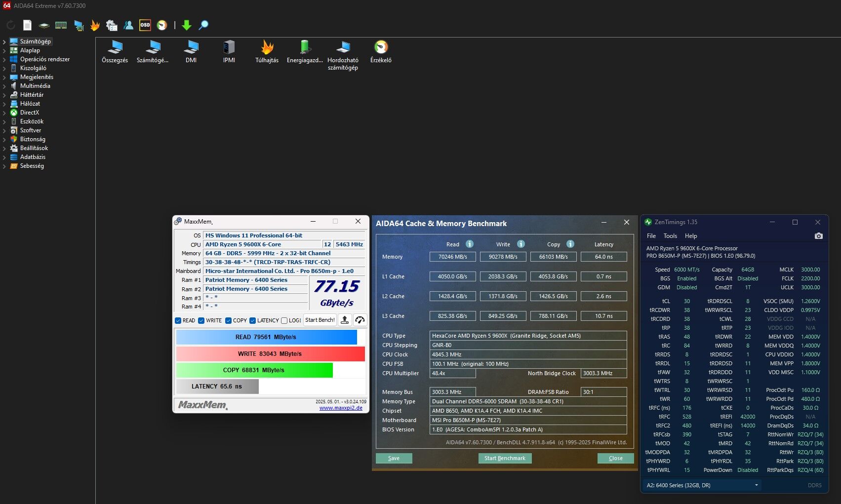Select Beállítások in the sidebar tree
This screenshot has height=504, width=841.
point(34,148)
